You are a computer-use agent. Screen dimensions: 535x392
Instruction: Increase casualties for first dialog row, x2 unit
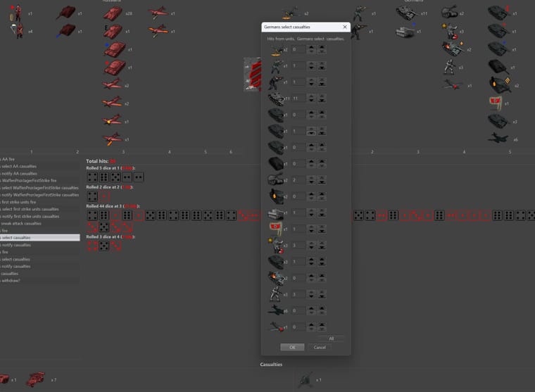[x=311, y=47]
